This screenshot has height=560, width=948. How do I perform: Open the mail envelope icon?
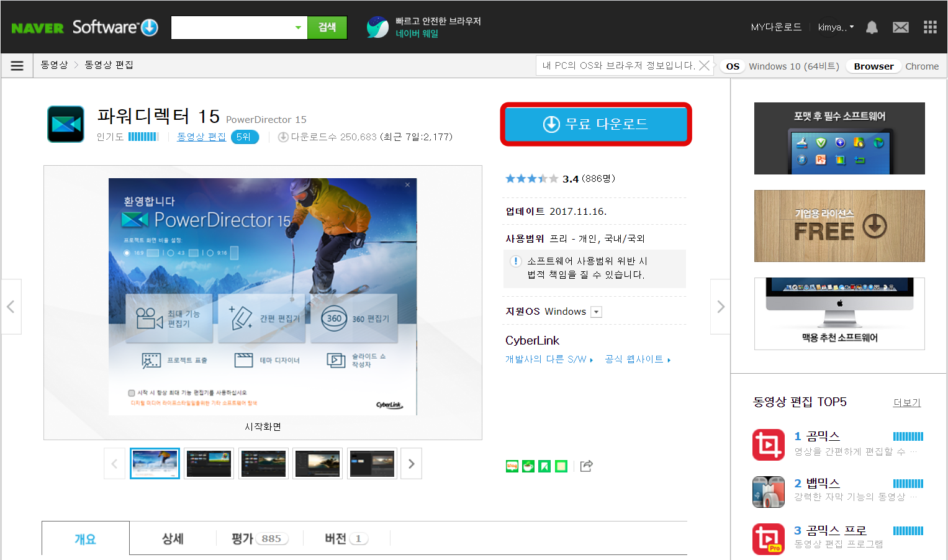point(901,27)
